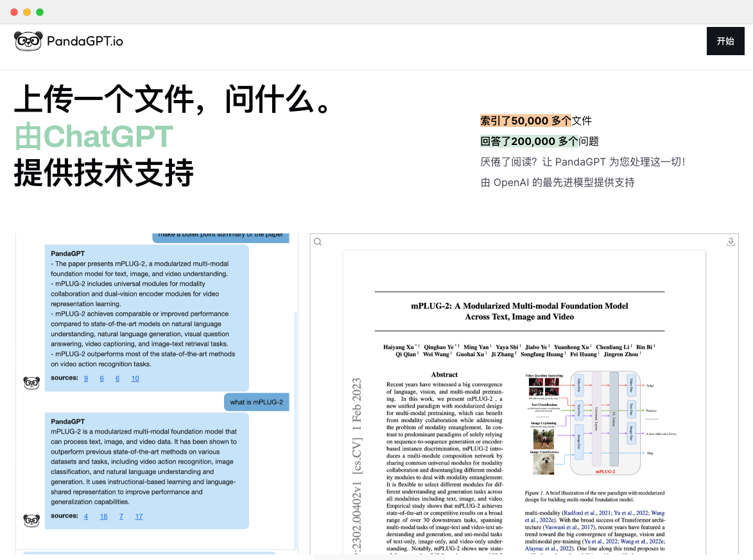753x560 pixels.
Task: Click the mPLUG-2 paper title in PDF
Action: 519,311
